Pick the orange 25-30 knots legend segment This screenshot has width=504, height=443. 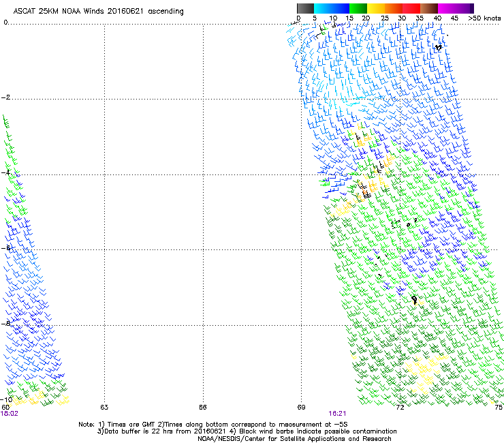point(394,8)
